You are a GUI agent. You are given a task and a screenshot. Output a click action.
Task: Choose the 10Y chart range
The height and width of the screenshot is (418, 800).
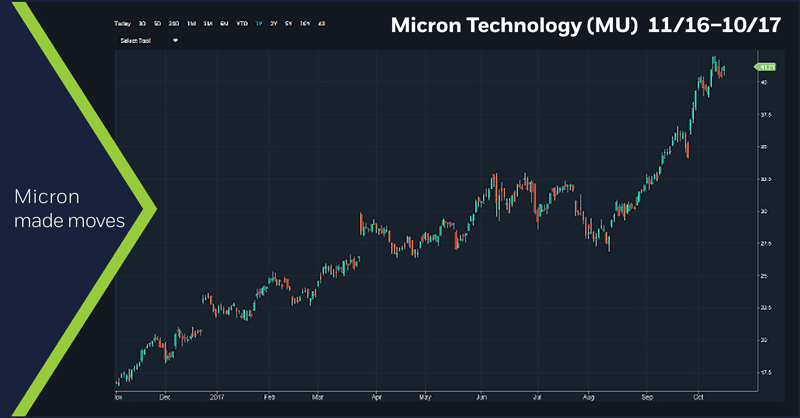304,21
